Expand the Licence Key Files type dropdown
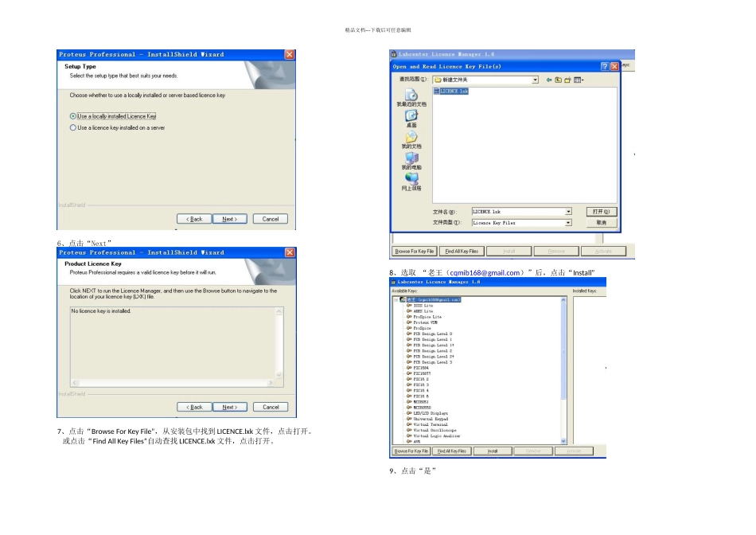756x535 pixels. [x=568, y=222]
